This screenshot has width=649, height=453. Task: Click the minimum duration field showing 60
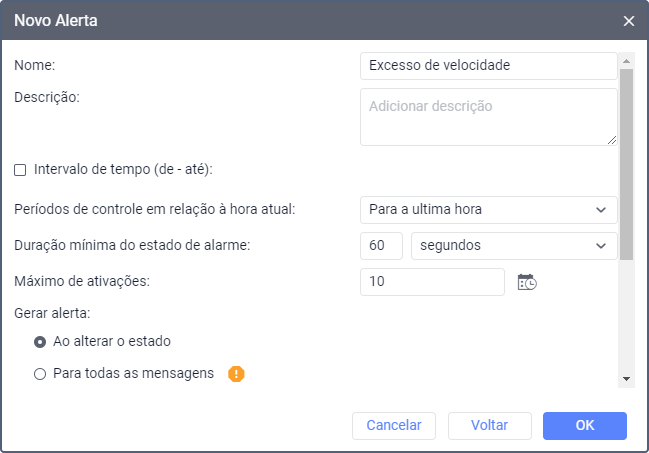coord(381,245)
